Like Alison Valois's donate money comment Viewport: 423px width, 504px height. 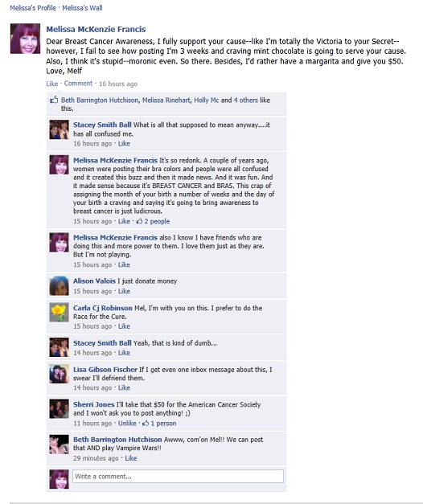click(x=124, y=291)
